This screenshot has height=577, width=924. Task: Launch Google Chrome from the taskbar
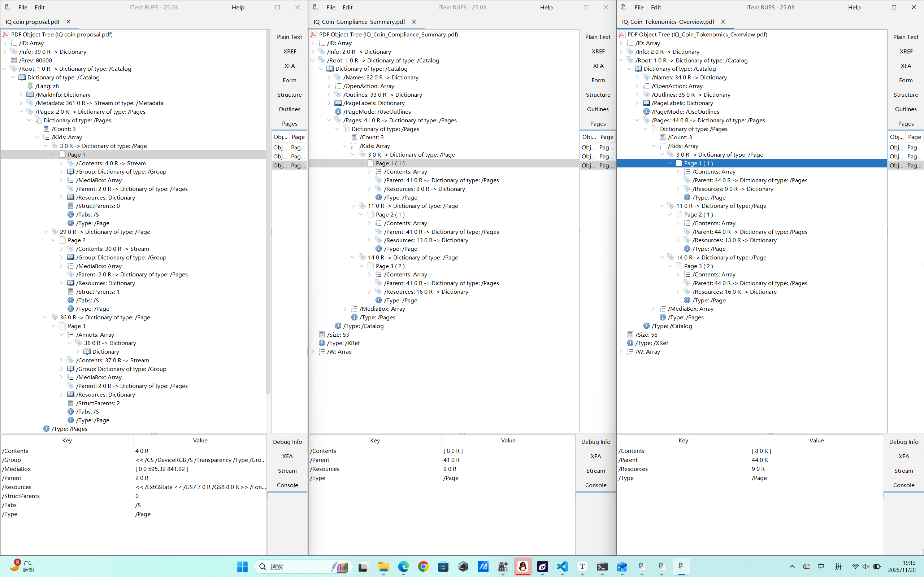[x=423, y=567]
